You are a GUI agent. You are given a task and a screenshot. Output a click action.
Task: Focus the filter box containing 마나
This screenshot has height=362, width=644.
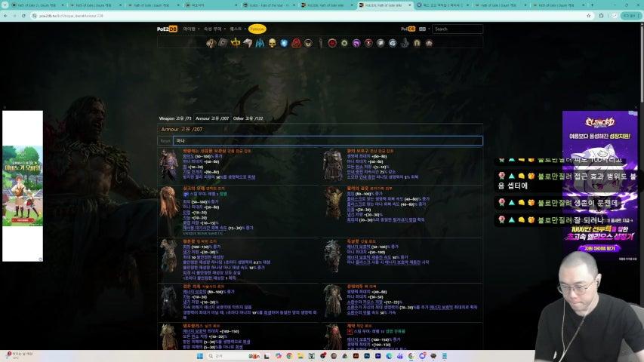328,141
